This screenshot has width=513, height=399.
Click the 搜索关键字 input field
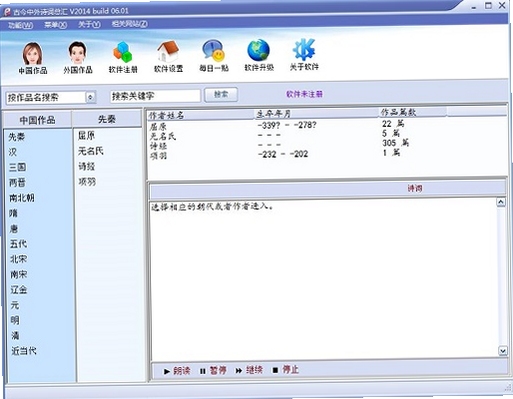point(155,96)
